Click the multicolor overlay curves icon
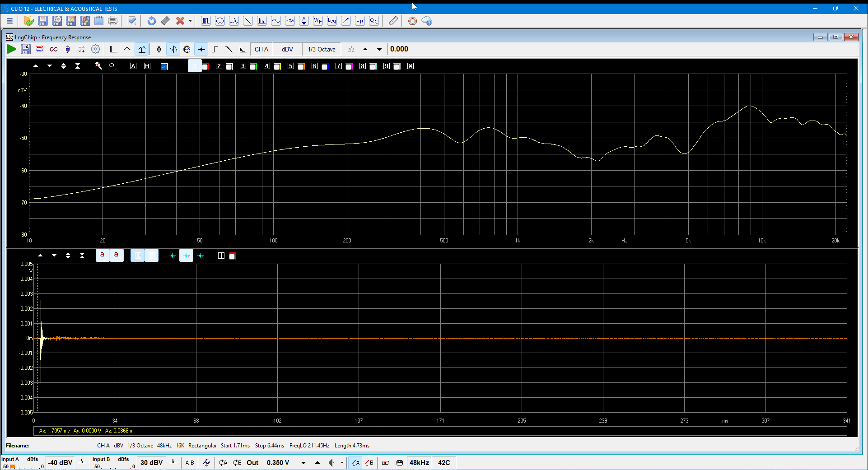The height and width of the screenshot is (470, 868). [40, 49]
